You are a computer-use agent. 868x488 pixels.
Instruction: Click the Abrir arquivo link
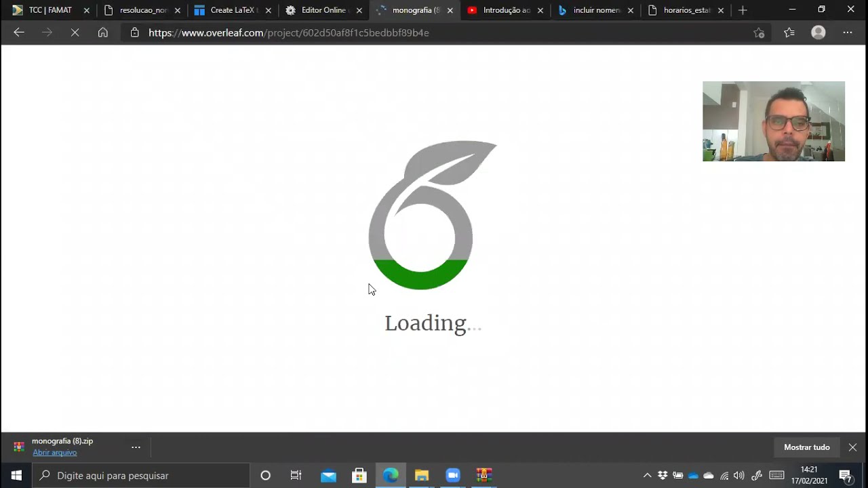click(55, 452)
